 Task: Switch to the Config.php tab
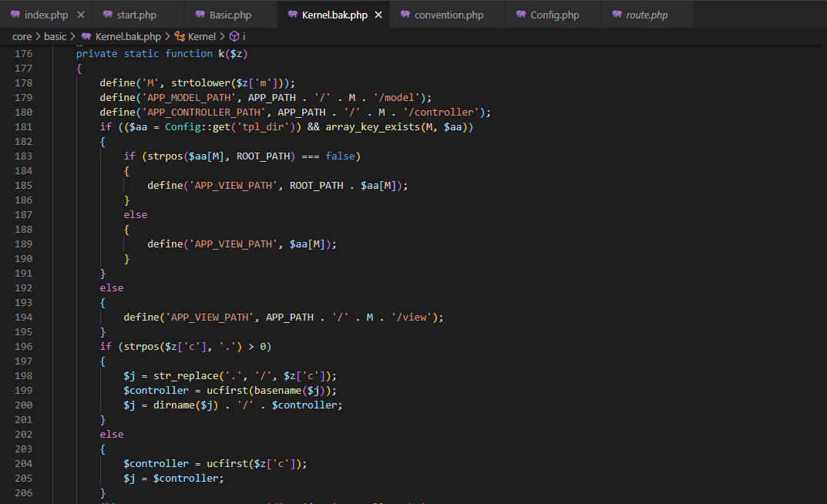[553, 15]
